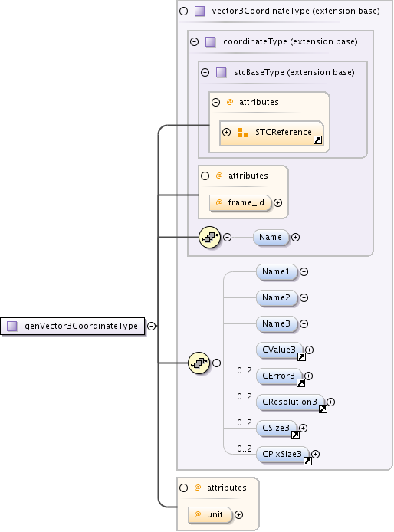The width and height of the screenshot is (394, 532).
Task: Select the unit attribute node
Action: (210, 514)
